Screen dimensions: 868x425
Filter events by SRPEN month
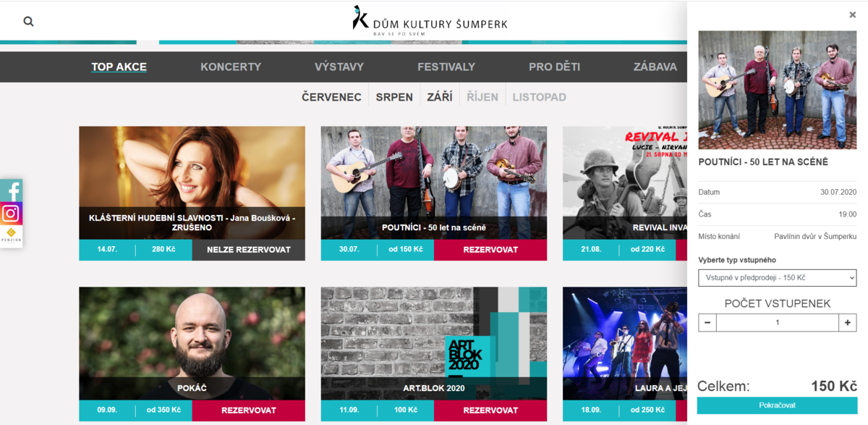pos(394,97)
